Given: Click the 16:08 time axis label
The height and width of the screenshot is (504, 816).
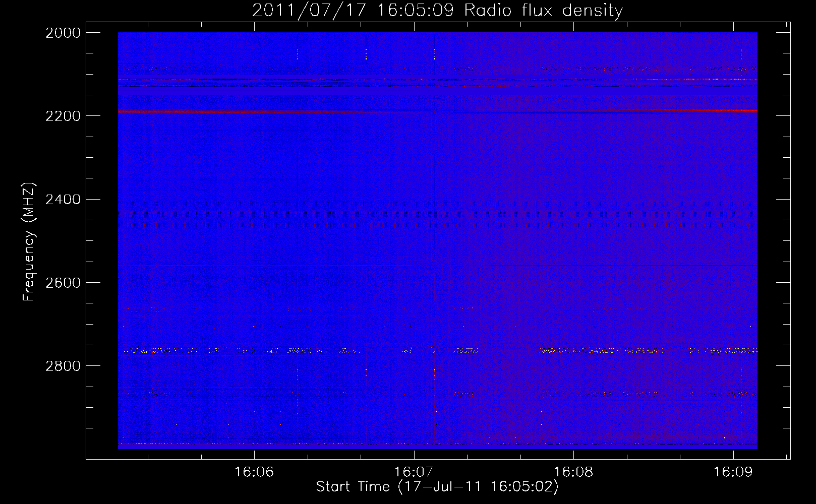Looking at the screenshot, I should point(573,472).
